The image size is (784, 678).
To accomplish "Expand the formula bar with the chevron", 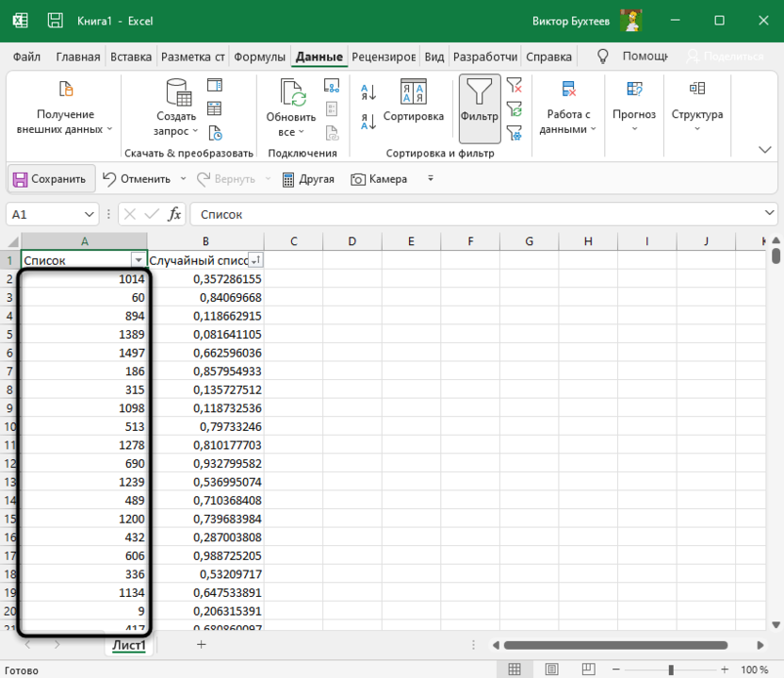I will pos(769,213).
